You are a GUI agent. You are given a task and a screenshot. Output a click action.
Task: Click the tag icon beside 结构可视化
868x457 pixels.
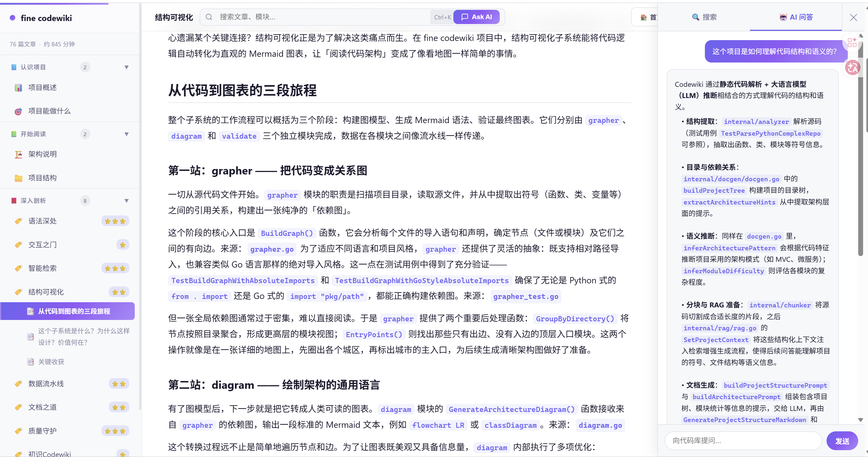click(19, 292)
